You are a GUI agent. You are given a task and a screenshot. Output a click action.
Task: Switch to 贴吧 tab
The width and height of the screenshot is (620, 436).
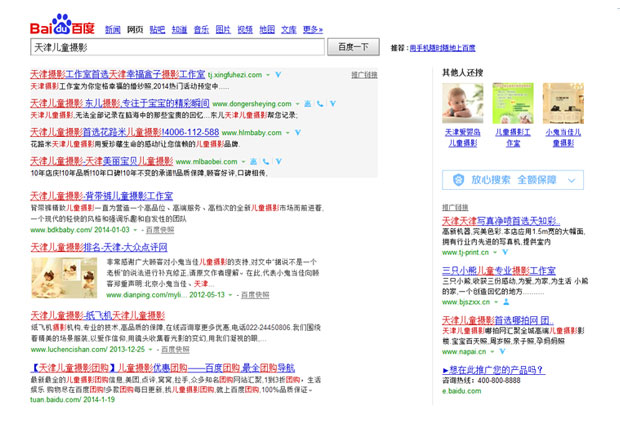pyautogui.click(x=157, y=29)
